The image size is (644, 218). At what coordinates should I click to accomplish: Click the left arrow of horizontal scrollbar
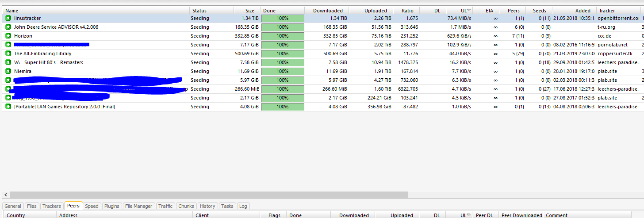pyautogui.click(x=6, y=195)
